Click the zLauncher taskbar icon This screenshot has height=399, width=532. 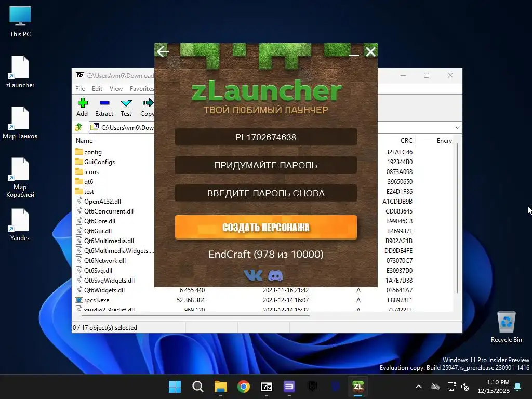coord(358,387)
